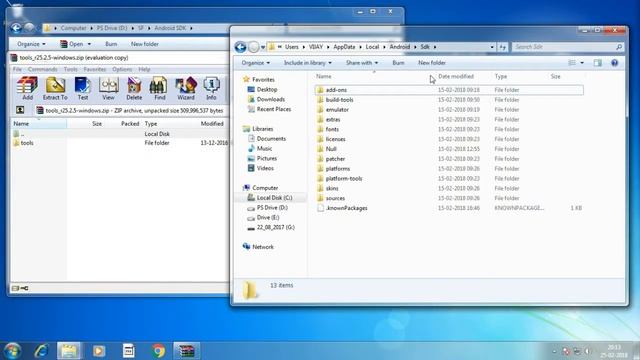Image resolution: width=640 pixels, height=360 pixels.
Task: Go back in the Android SDK window
Action: [16, 28]
